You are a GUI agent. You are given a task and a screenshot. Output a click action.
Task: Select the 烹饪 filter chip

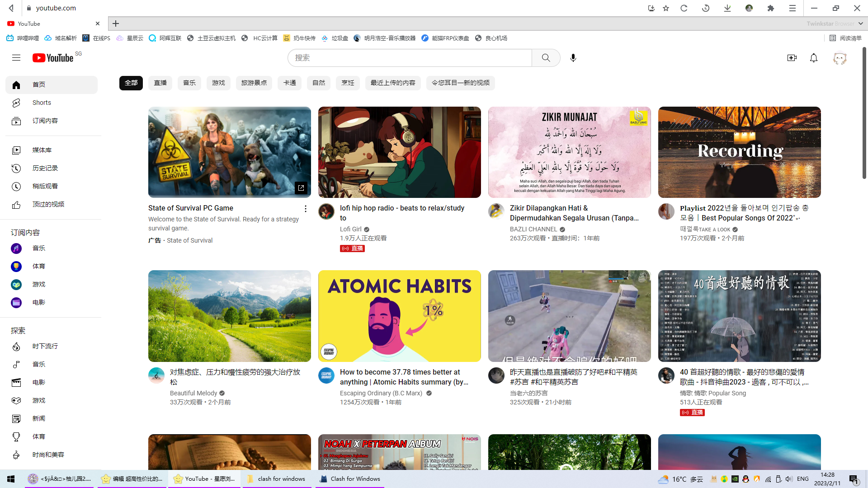tap(348, 83)
